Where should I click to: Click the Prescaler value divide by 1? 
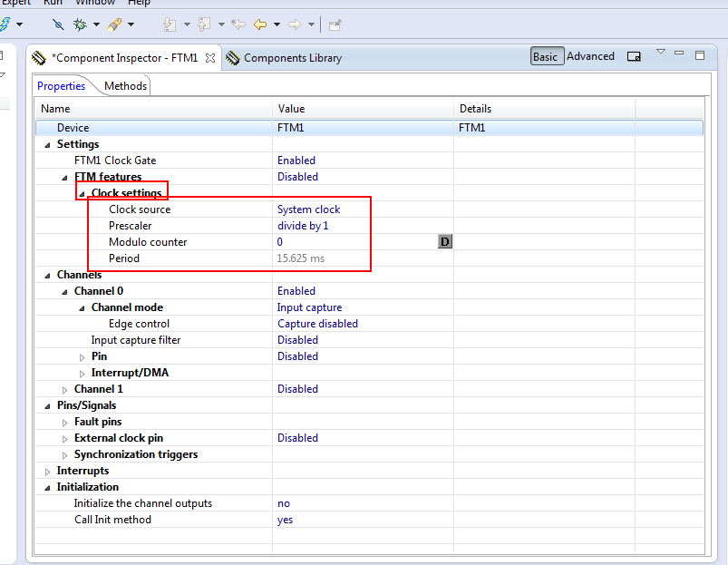click(x=303, y=226)
